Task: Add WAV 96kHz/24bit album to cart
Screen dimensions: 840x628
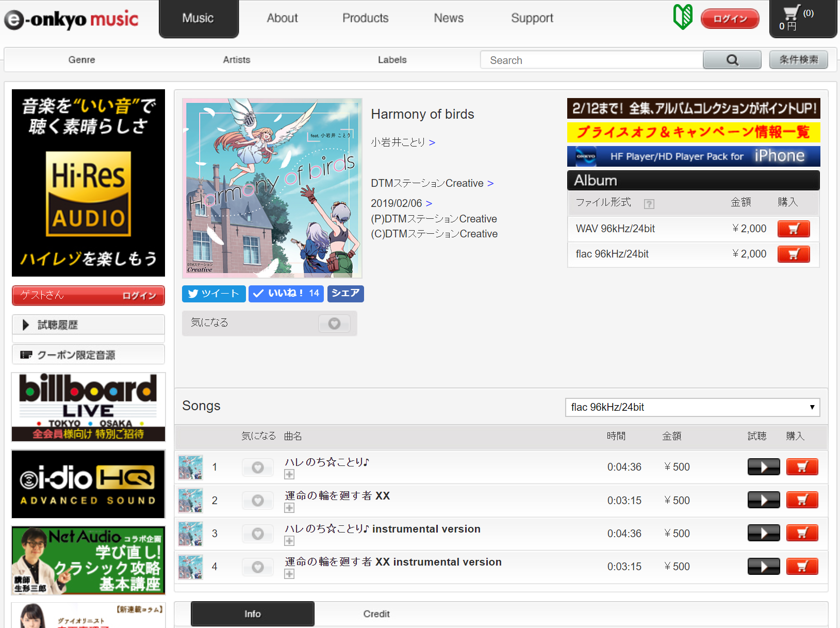Action: pyautogui.click(x=794, y=229)
